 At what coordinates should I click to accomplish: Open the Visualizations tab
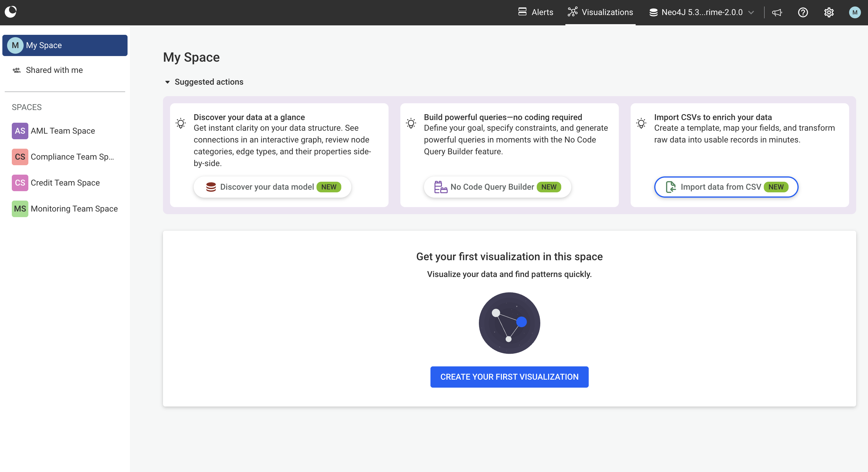click(x=601, y=12)
